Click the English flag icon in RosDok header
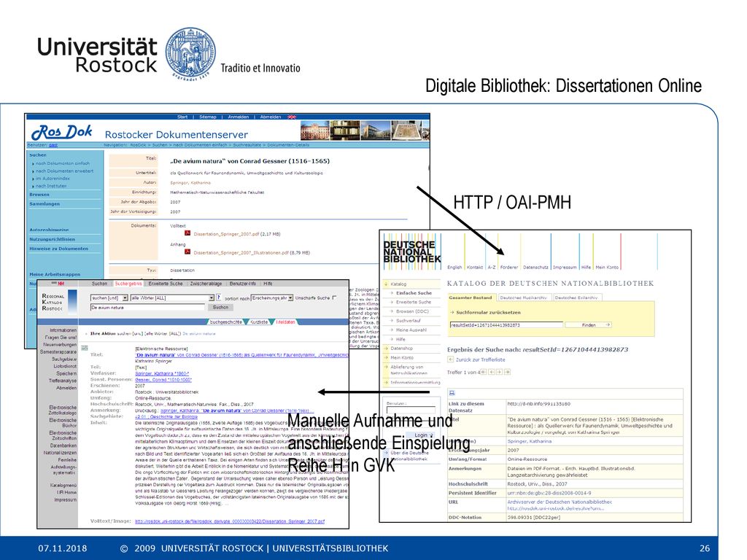The width and height of the screenshot is (747, 560). (292, 117)
